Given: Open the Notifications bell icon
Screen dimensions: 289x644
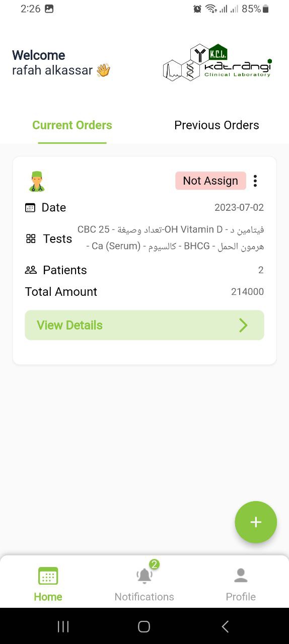Looking at the screenshot, I should coord(144,576).
